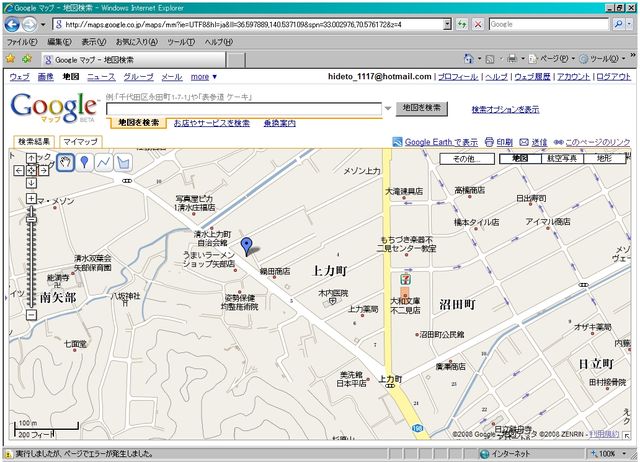
Task: Pan map left with the left arrow
Action: [x=19, y=171]
